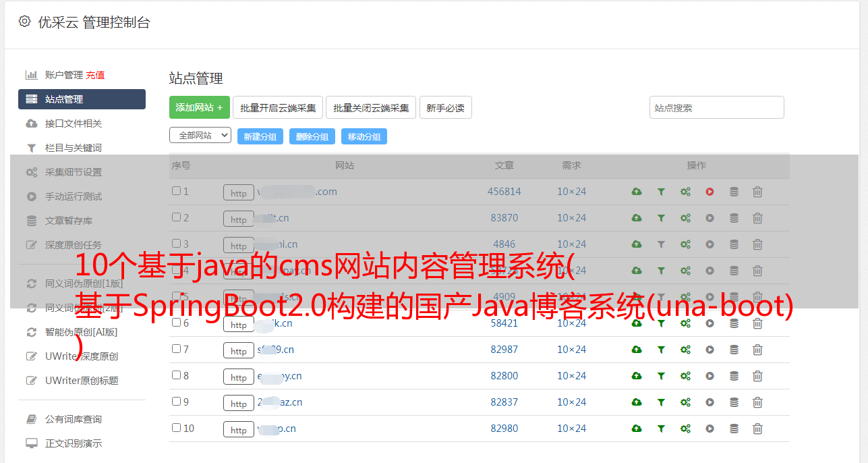Open the 新手必读 guide button
Screen dimensions: 868x463
coord(446,107)
